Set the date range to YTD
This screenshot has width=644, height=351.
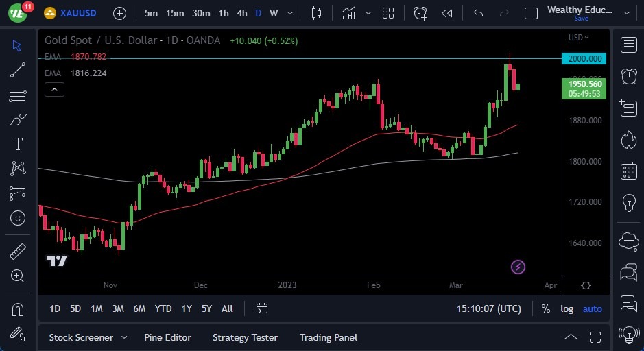point(163,308)
